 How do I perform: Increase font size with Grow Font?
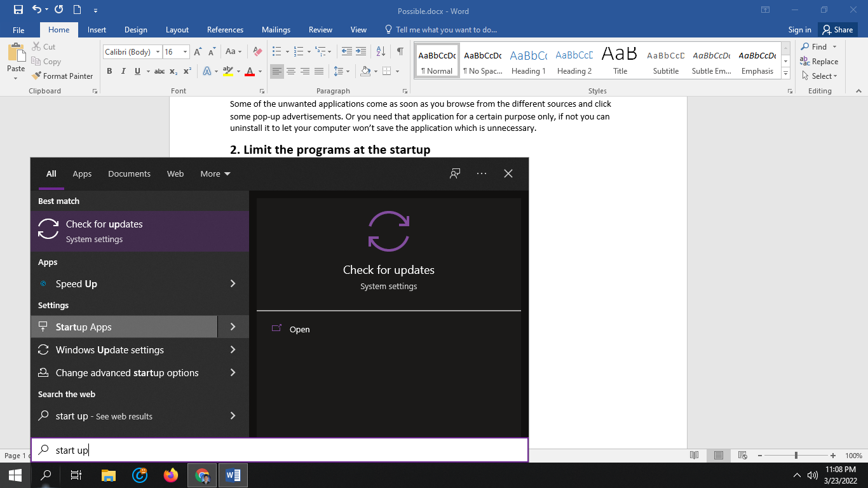click(198, 51)
